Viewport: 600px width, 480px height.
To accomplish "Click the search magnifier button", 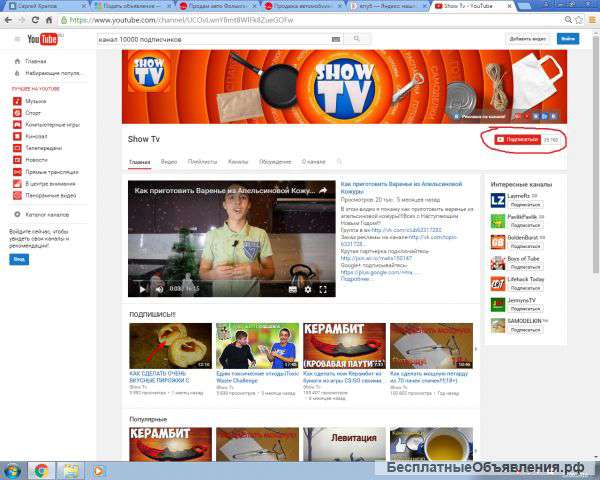I will click(357, 39).
